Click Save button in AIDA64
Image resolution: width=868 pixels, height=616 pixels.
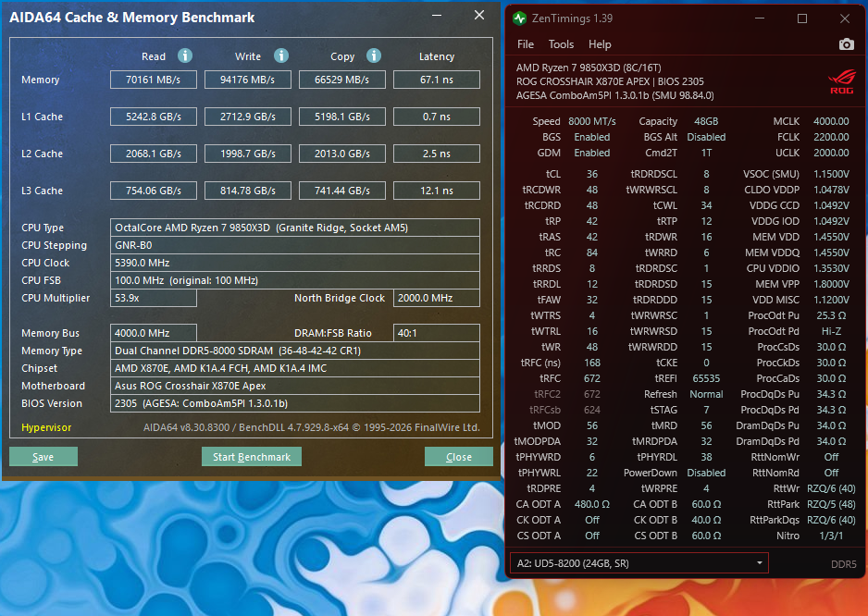pyautogui.click(x=43, y=457)
